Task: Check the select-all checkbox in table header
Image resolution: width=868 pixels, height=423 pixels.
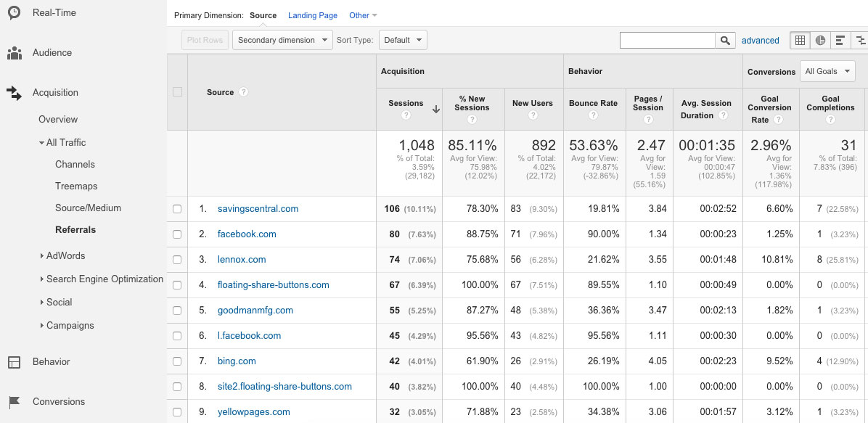Action: point(177,92)
